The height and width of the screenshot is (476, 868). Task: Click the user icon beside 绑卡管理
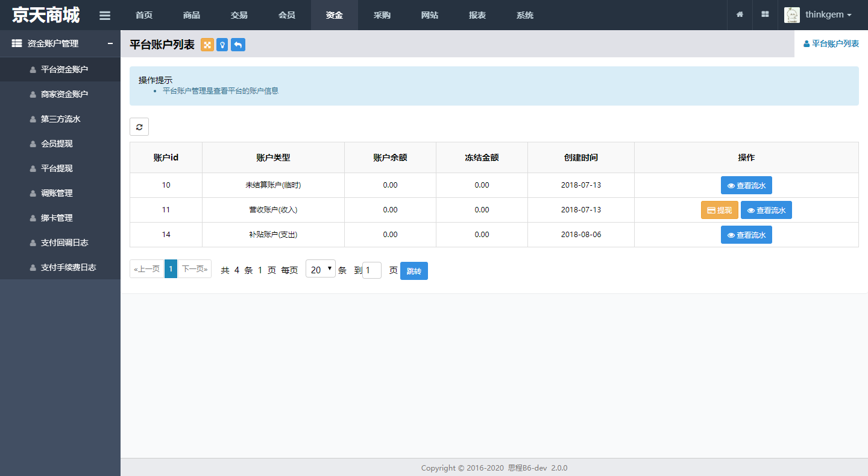(33, 218)
